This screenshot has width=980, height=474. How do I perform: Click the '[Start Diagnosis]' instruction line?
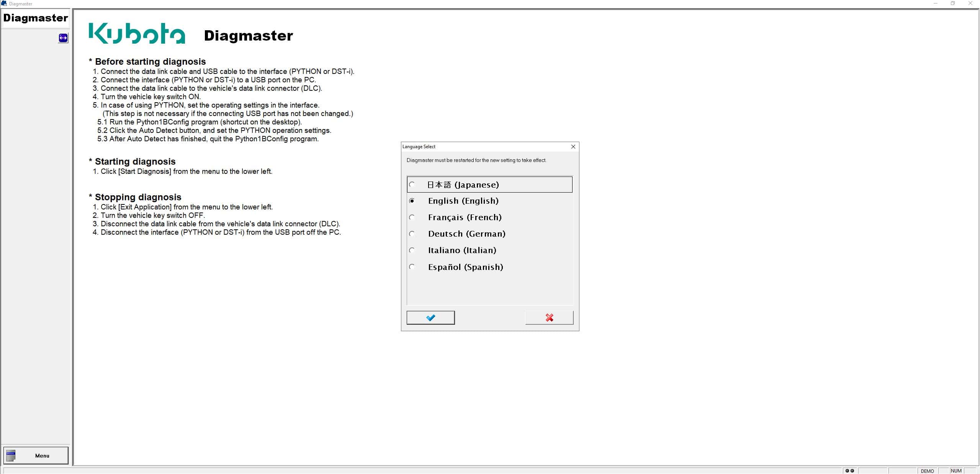[x=183, y=172]
